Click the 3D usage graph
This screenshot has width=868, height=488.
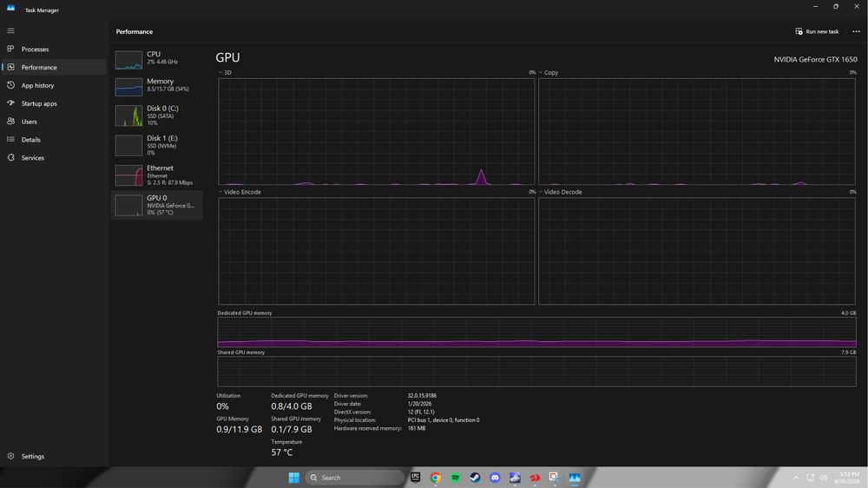click(x=377, y=131)
